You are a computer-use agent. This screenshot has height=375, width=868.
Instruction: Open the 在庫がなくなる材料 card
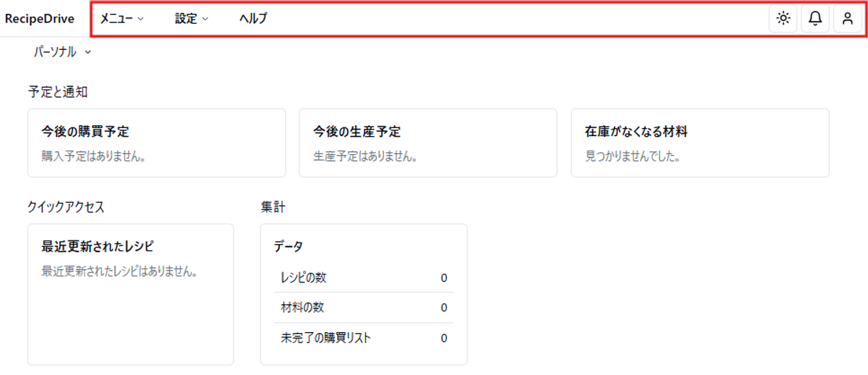[x=700, y=143]
